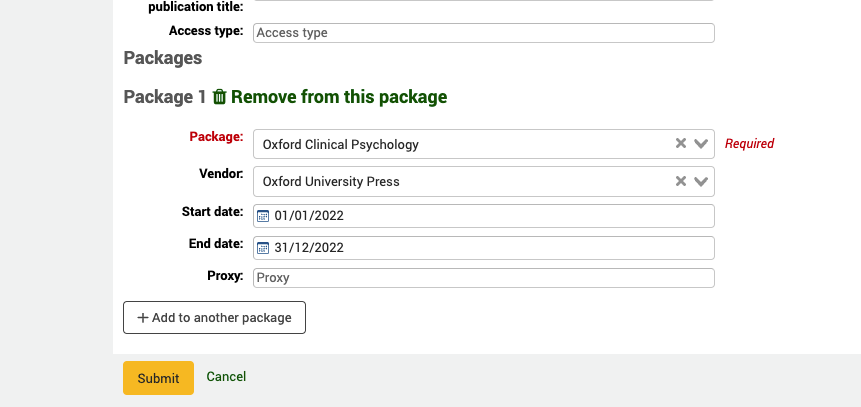Screen dimensions: 861x407
Task: Focus the Access type field
Action: click(484, 33)
